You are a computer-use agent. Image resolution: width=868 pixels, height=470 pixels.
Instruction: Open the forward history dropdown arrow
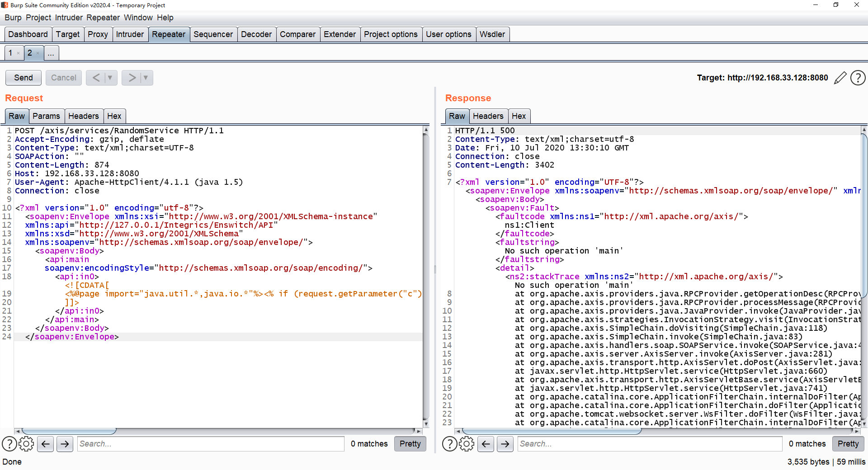[146, 78]
